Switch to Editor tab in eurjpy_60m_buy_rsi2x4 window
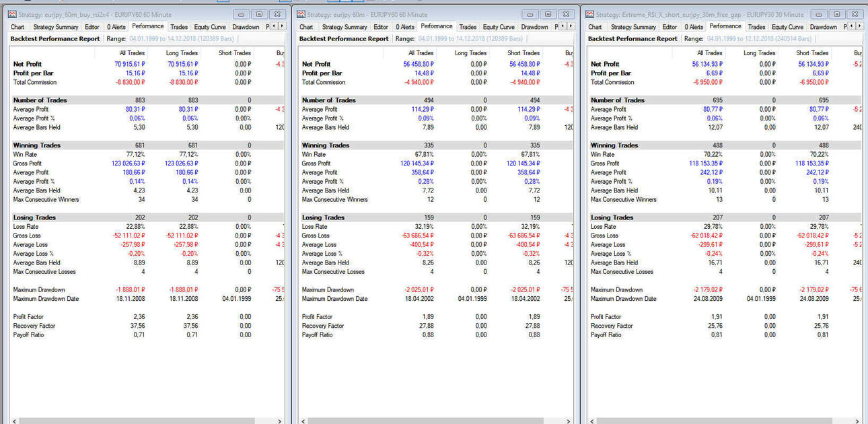Image resolution: width=868 pixels, height=424 pixels. pos(92,27)
